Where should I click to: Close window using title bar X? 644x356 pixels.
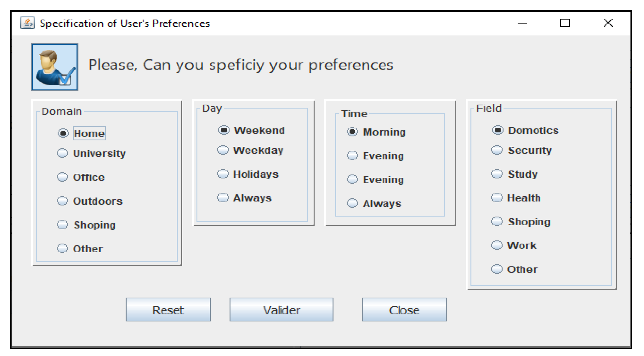pyautogui.click(x=608, y=23)
